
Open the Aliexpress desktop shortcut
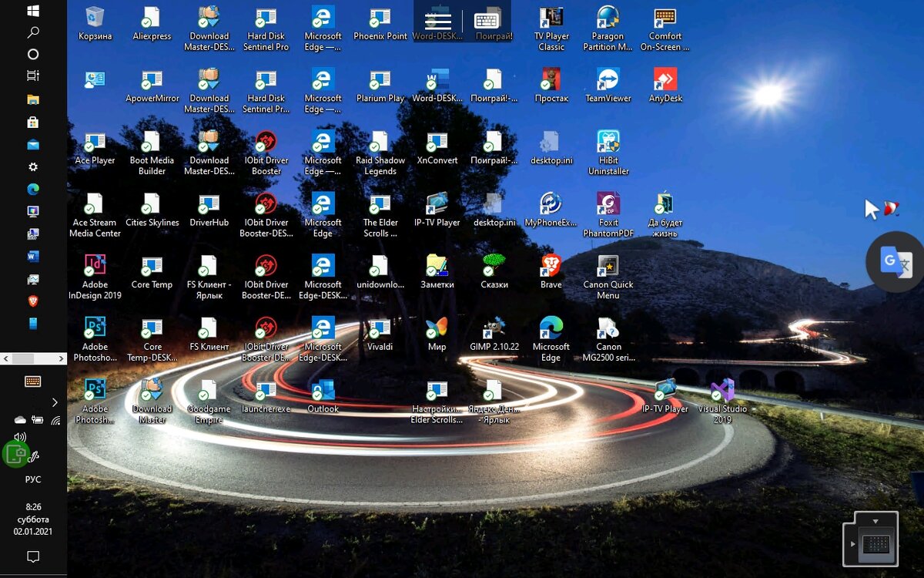152,24
